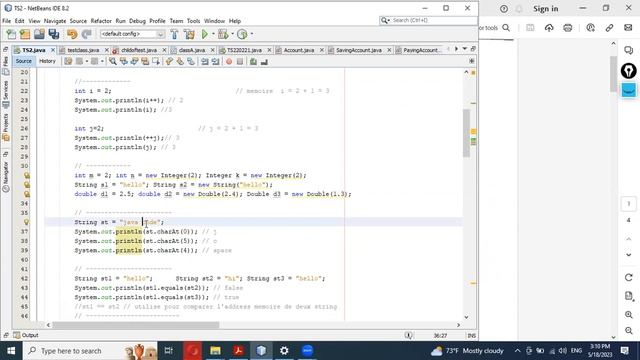Show the opened documents list arrow

[464, 49]
